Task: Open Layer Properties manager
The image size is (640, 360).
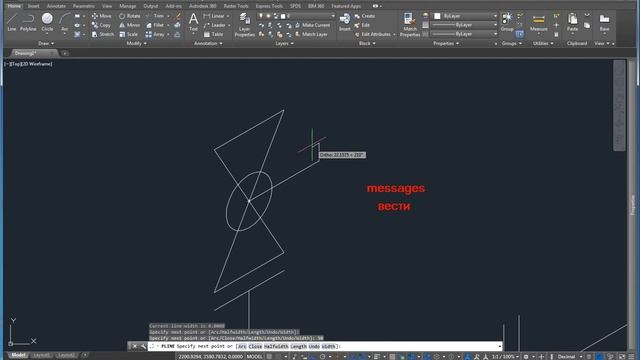Action: (244, 25)
